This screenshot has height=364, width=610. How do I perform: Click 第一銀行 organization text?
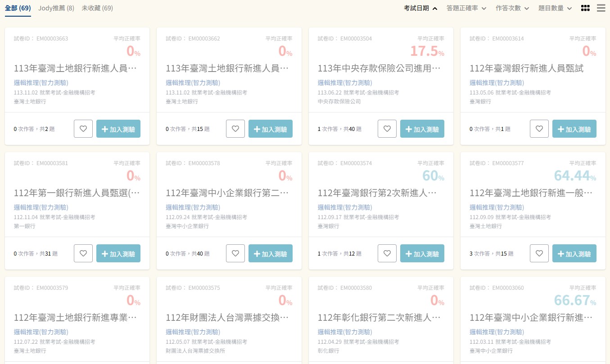(25, 226)
